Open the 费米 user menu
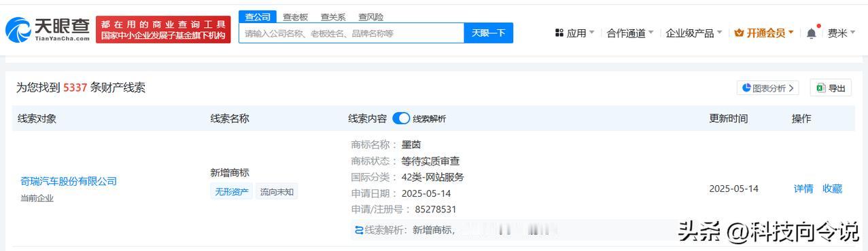 tap(841, 33)
